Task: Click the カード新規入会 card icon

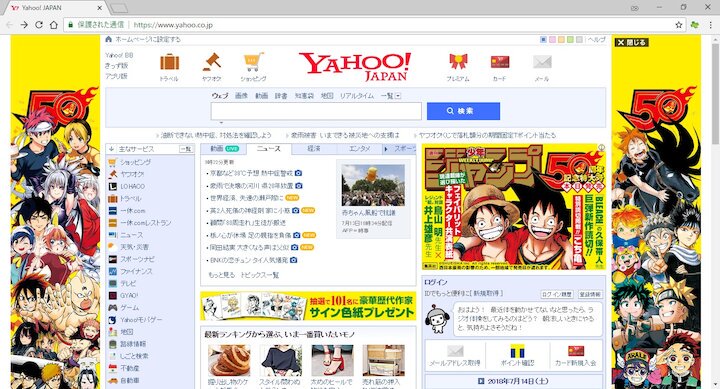Action: pos(576,351)
